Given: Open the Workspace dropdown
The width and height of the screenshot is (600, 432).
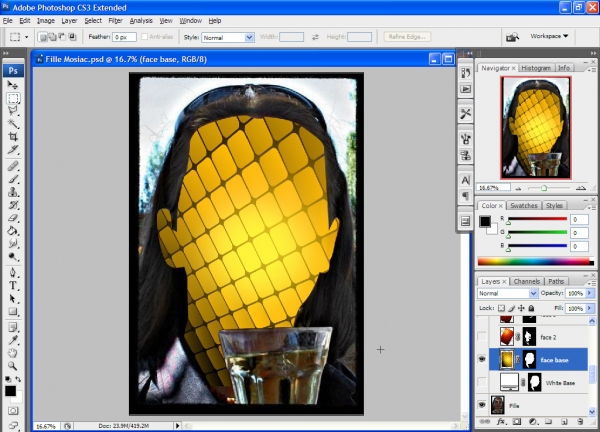Looking at the screenshot, I should pyautogui.click(x=549, y=36).
